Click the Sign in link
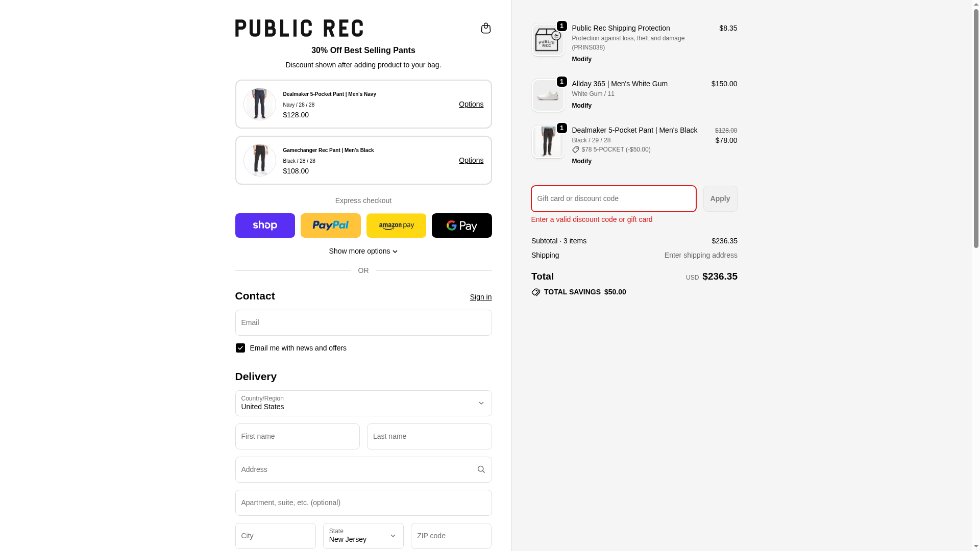 point(480,297)
